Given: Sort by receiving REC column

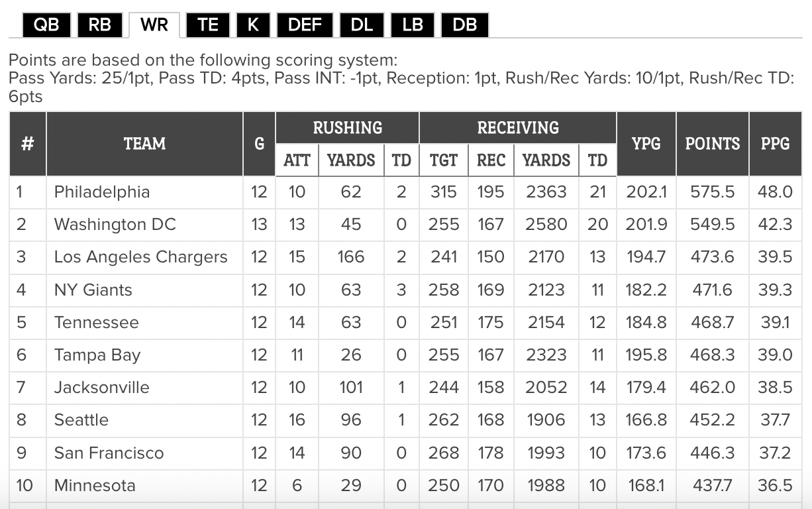Looking at the screenshot, I should (x=491, y=160).
